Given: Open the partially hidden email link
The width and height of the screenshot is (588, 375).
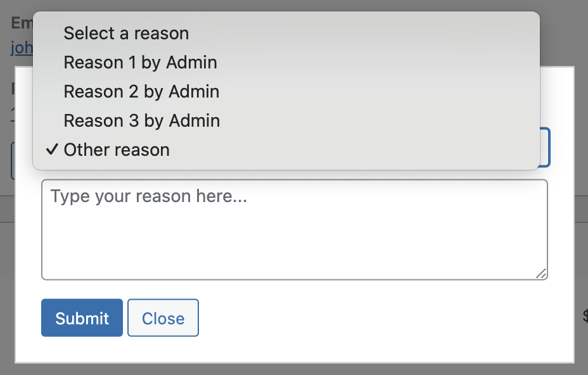Looking at the screenshot, I should coord(22,48).
